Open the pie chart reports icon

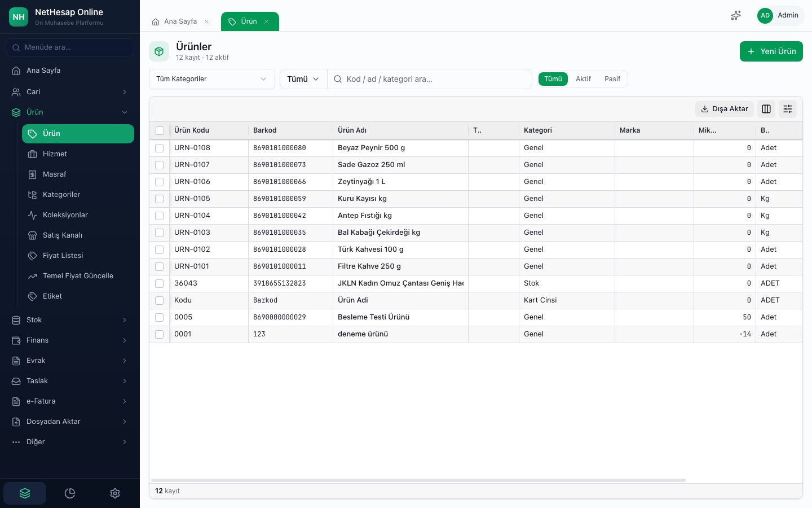tap(70, 493)
